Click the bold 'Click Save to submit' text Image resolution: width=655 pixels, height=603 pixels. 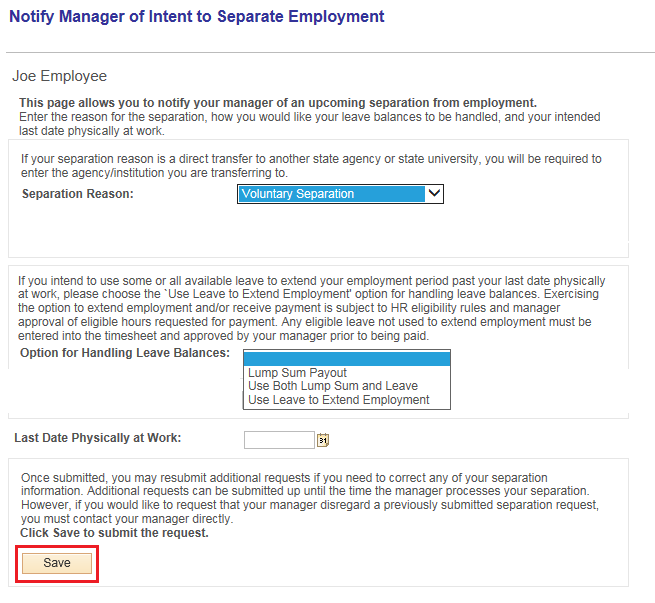(x=114, y=533)
